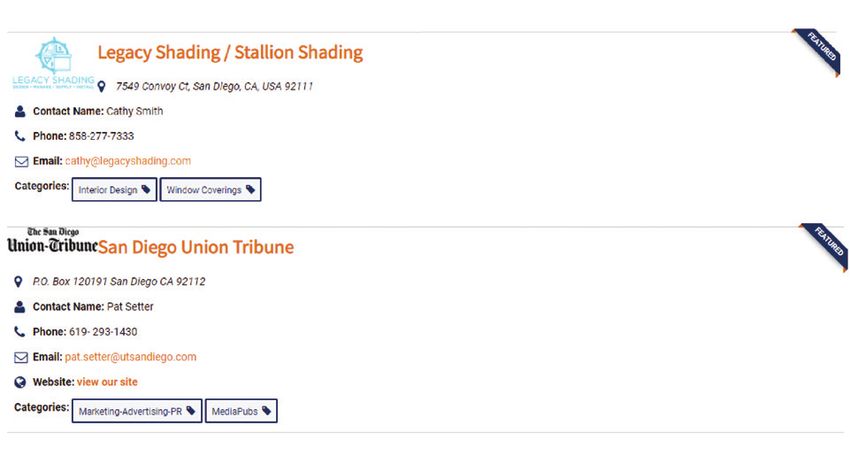The width and height of the screenshot is (850, 456).
Task: Click the phone icon next to 619-293-1430
Action: click(x=20, y=332)
